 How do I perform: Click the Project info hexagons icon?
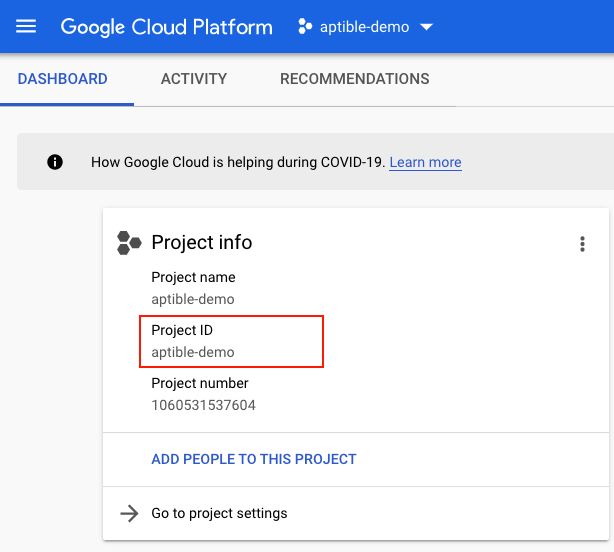[129, 243]
